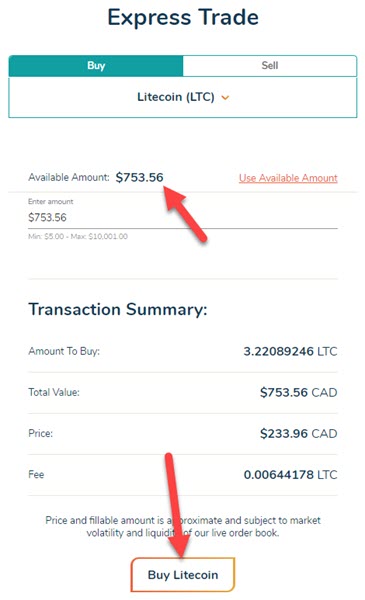365x600 pixels.
Task: Click the Buy Litecoin button
Action: click(182, 575)
